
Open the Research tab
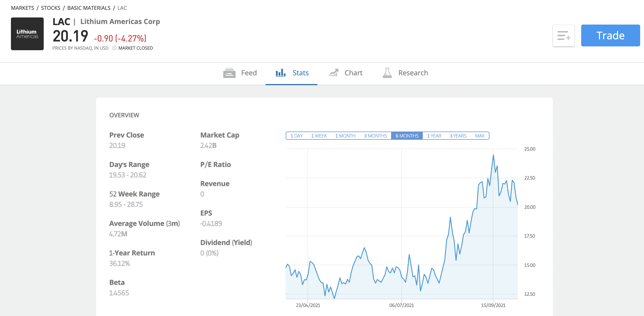pos(405,73)
